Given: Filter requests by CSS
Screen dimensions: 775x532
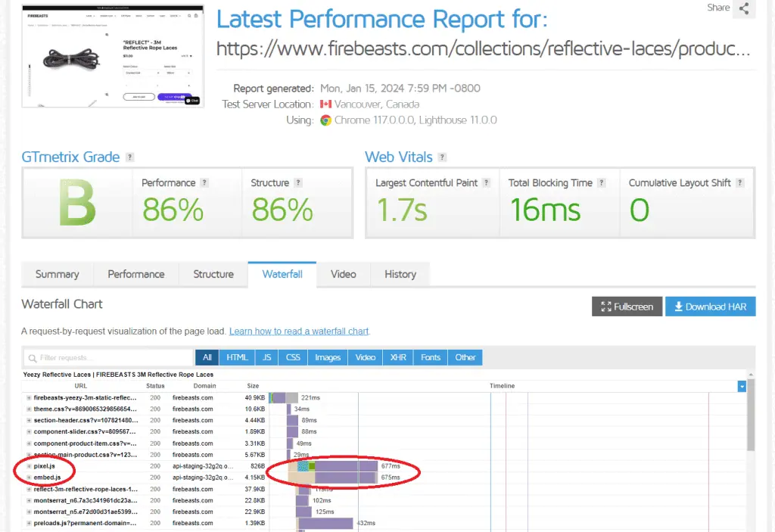Looking at the screenshot, I should tap(293, 357).
